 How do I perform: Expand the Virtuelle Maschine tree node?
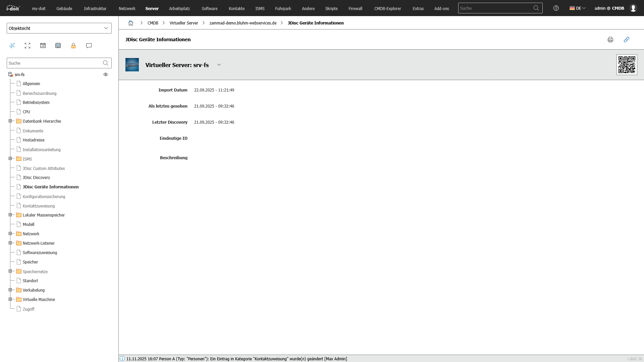click(x=10, y=299)
